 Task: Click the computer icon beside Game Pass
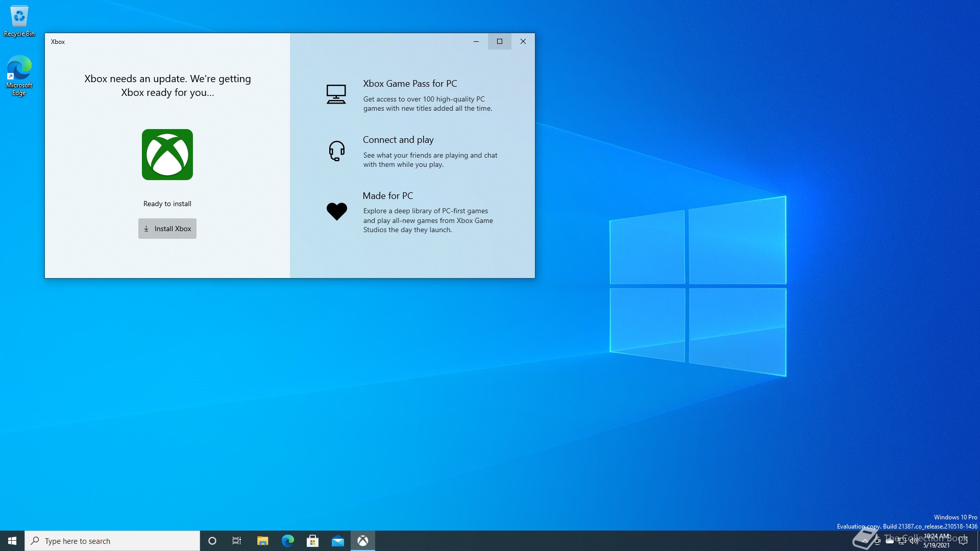point(336,94)
